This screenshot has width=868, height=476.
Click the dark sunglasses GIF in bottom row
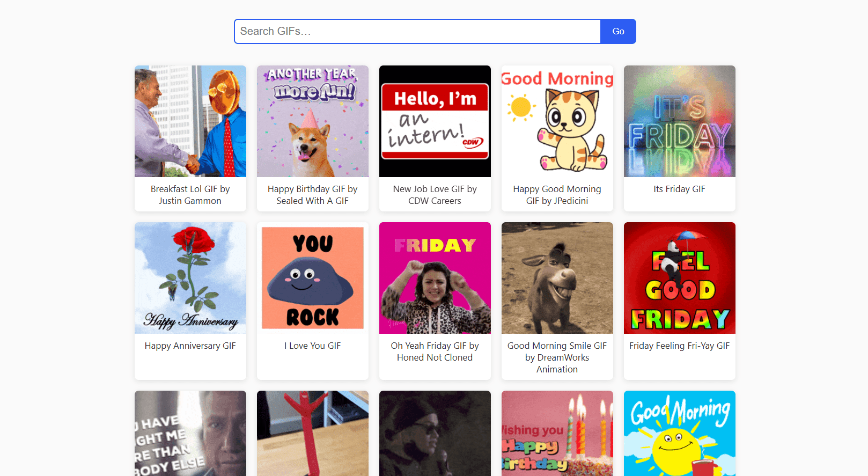pyautogui.click(x=435, y=434)
